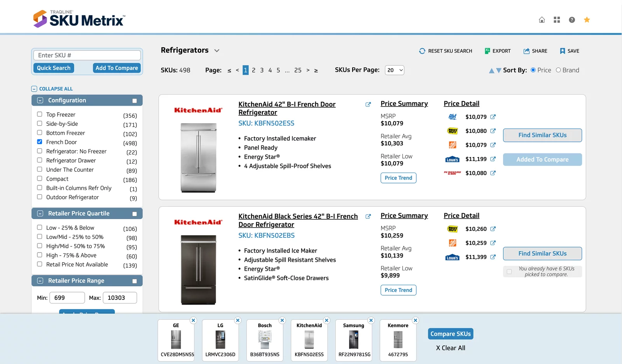
Task: Go to page 3
Action: click(x=262, y=70)
